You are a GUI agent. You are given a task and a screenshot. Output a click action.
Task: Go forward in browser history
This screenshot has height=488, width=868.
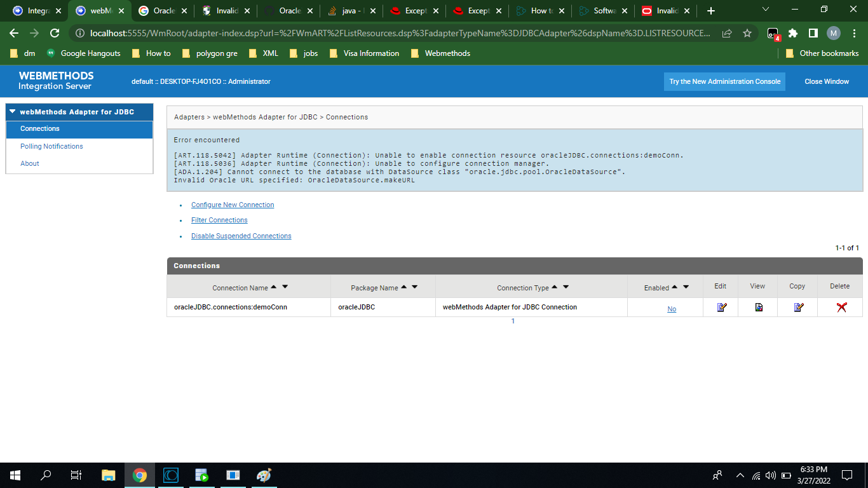[x=34, y=33]
